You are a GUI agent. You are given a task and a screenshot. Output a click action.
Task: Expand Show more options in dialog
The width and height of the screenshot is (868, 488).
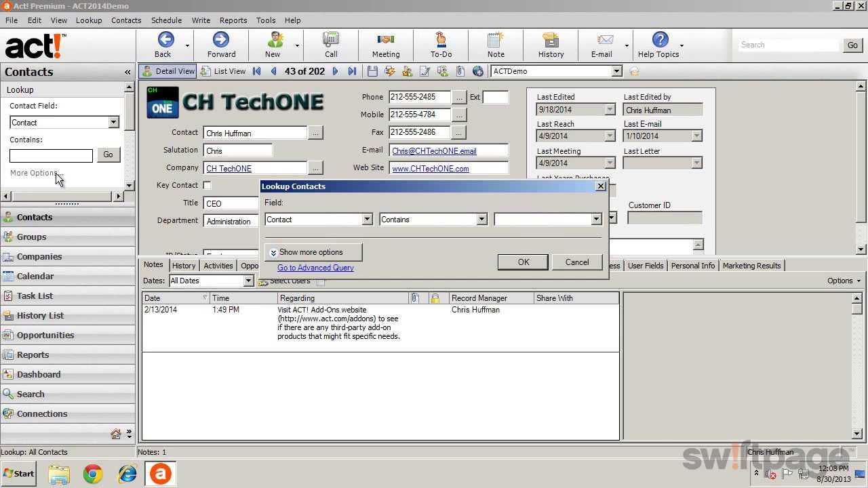(x=313, y=252)
